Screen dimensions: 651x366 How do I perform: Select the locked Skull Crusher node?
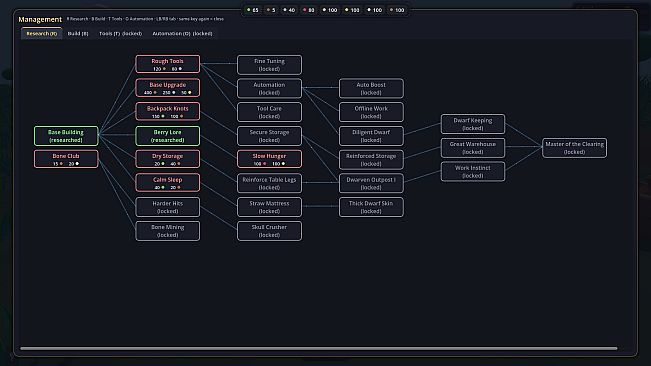tap(269, 231)
